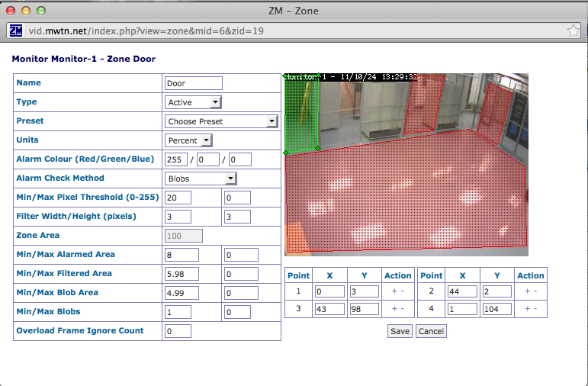Open Alarm Check Method dropdown showing Blobs
This screenshot has height=386, width=588.
[201, 179]
